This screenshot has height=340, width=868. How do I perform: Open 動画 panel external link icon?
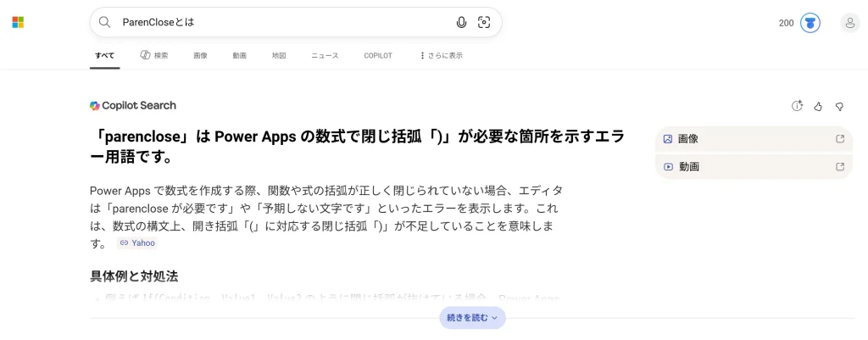(x=840, y=167)
